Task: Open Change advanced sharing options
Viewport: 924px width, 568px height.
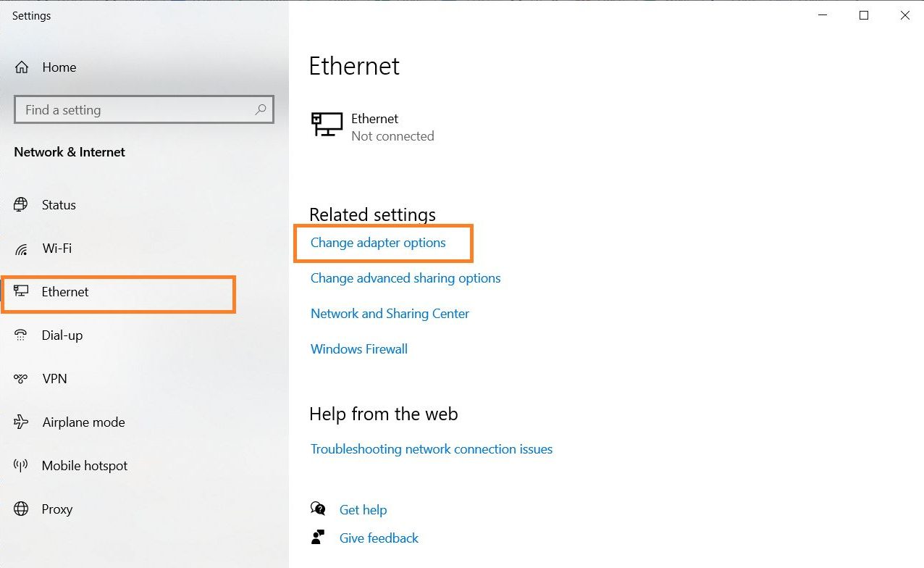Action: coord(406,278)
